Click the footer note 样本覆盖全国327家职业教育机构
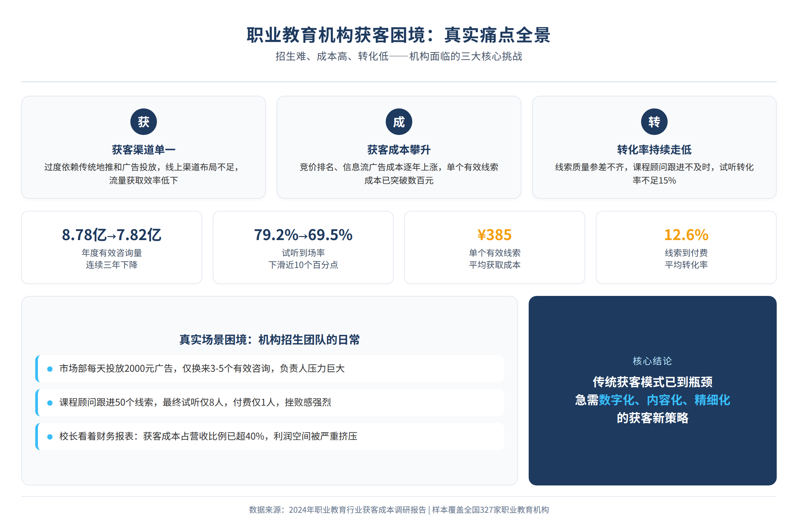 click(490, 510)
